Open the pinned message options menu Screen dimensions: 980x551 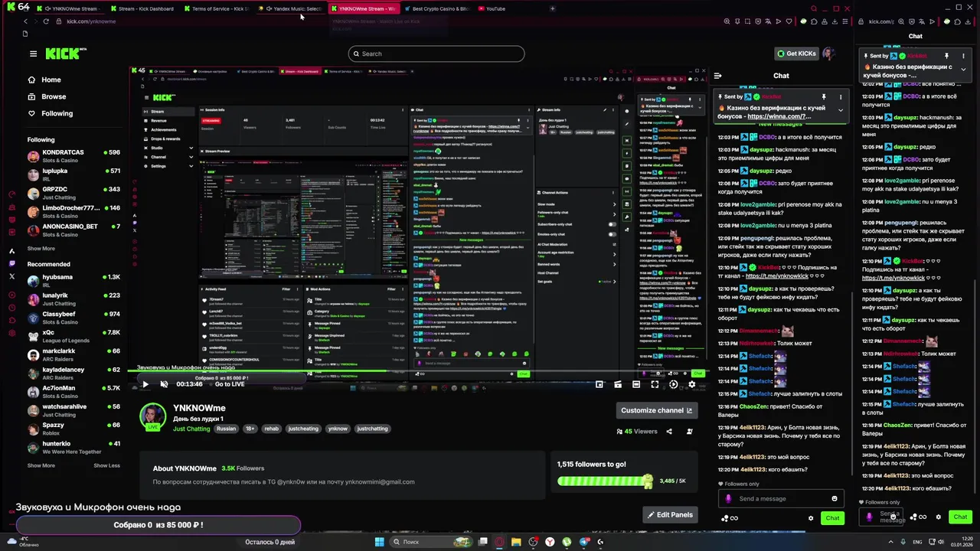click(x=840, y=97)
